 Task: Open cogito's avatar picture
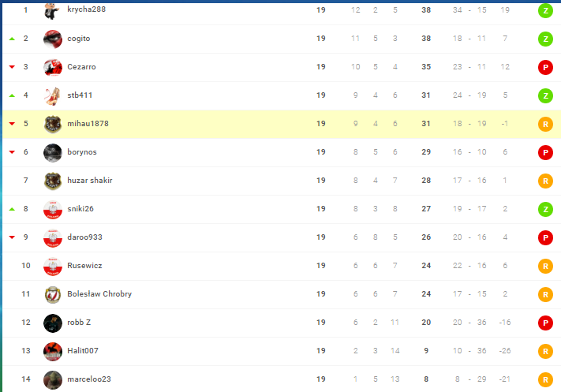53,39
